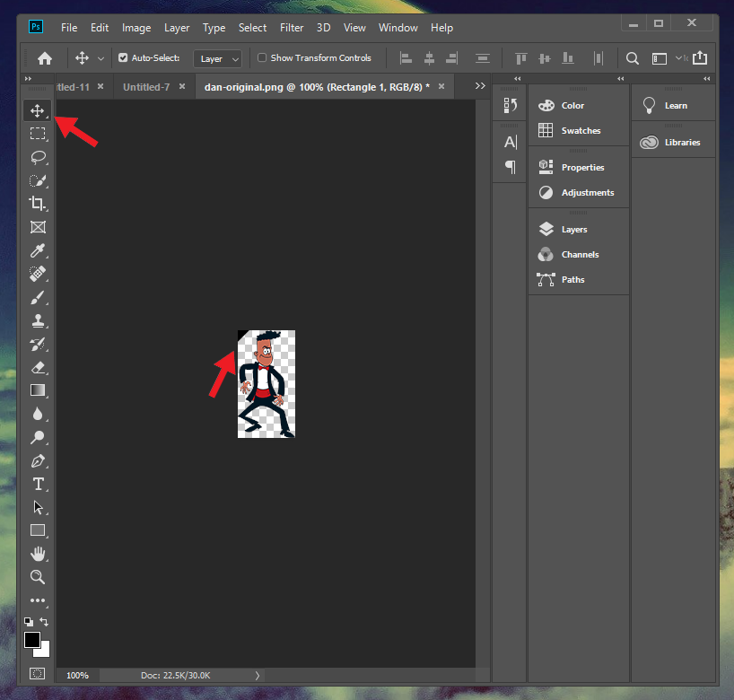Open the Edit Toolbar three-dots menu
The height and width of the screenshot is (700, 734).
coord(38,600)
